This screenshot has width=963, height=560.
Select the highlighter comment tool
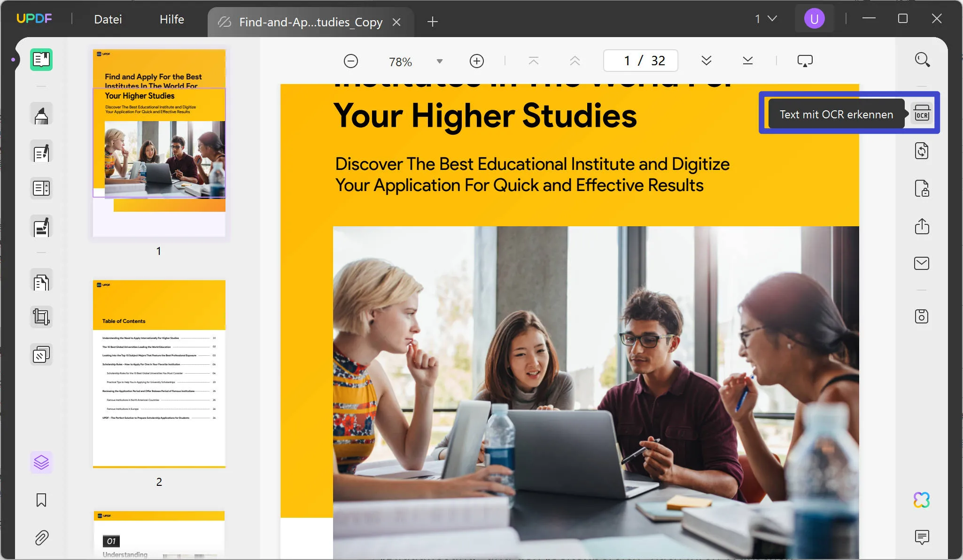[41, 114]
